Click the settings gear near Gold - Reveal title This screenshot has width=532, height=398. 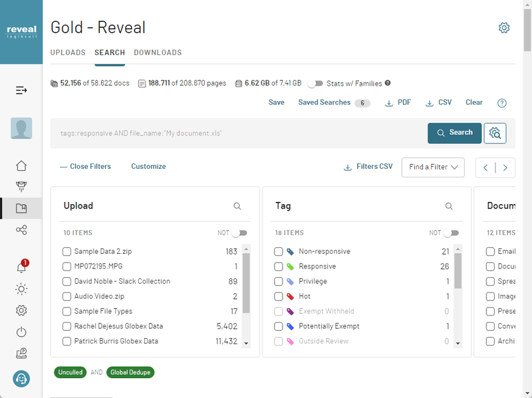503,27
